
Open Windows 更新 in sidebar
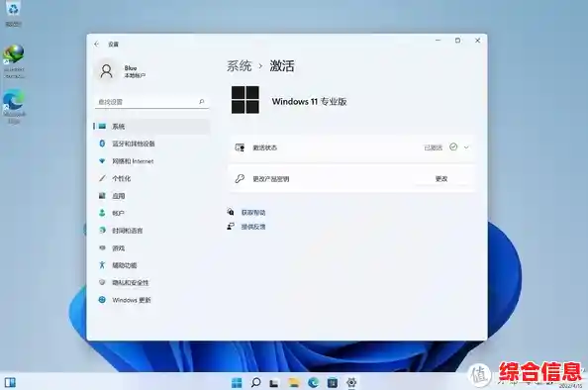coord(151,300)
